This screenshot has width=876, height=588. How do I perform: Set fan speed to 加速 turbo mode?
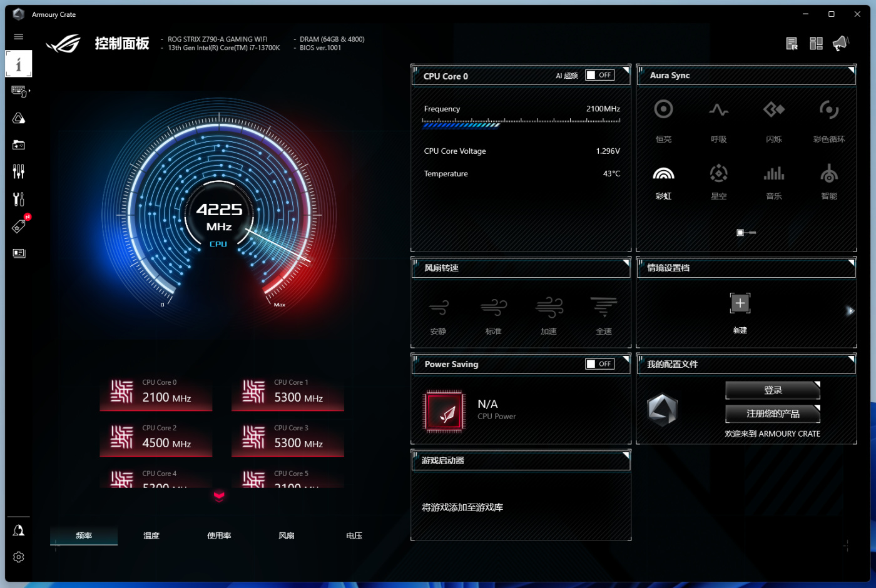[x=549, y=316]
